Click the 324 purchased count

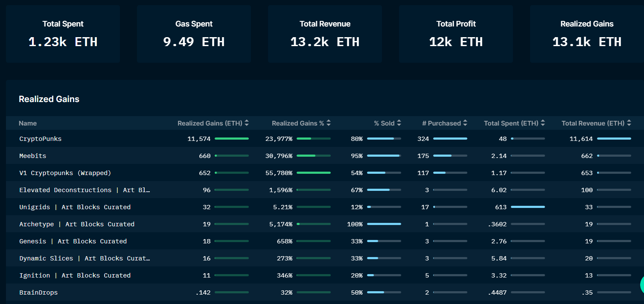pos(423,139)
